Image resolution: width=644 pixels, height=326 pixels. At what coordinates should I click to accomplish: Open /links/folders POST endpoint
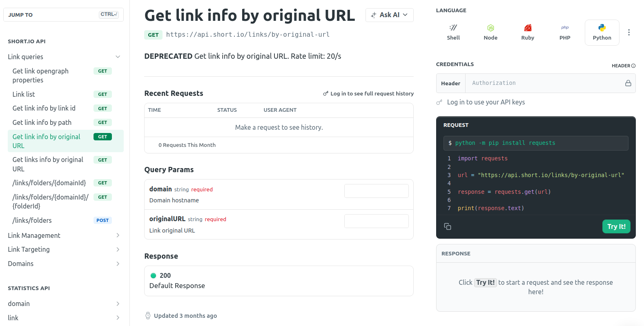(65, 220)
